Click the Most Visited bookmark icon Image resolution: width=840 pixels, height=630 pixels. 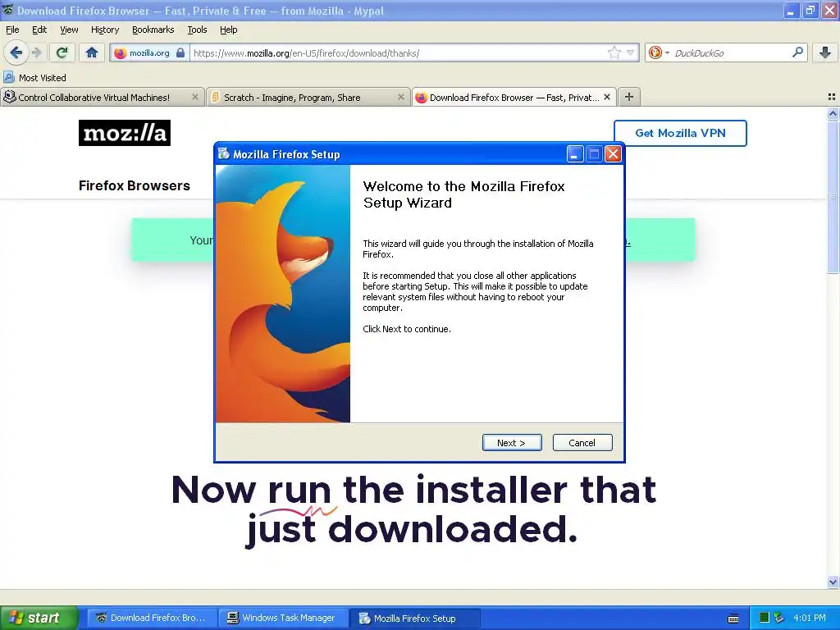[9, 78]
